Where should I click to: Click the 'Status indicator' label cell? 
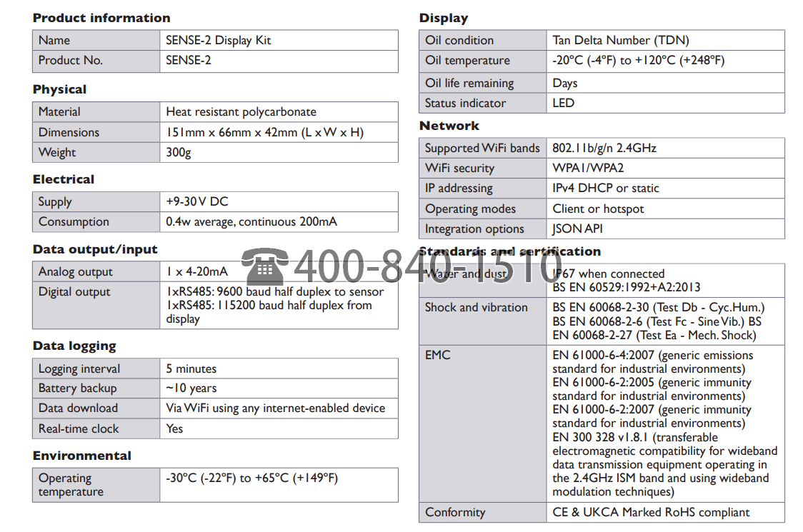click(483, 103)
